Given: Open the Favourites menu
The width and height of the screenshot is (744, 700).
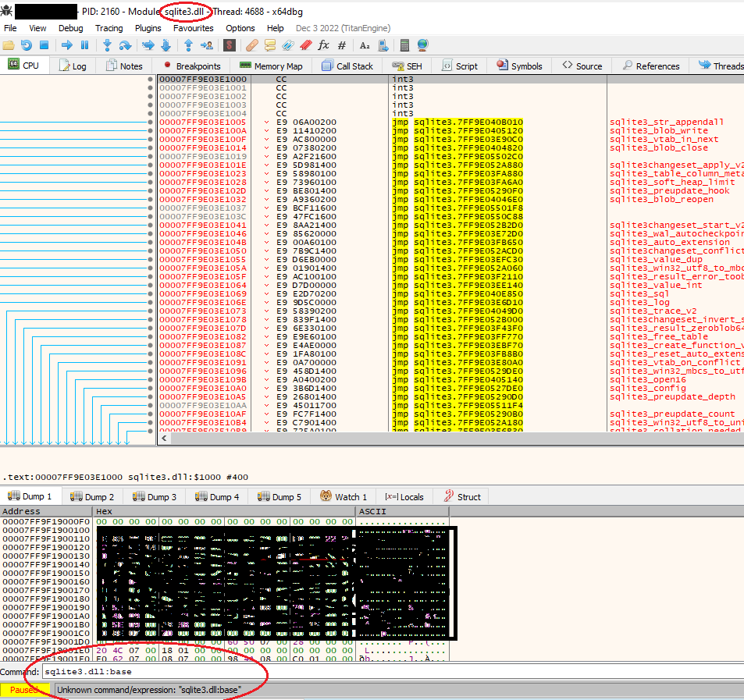Looking at the screenshot, I should pyautogui.click(x=193, y=28).
